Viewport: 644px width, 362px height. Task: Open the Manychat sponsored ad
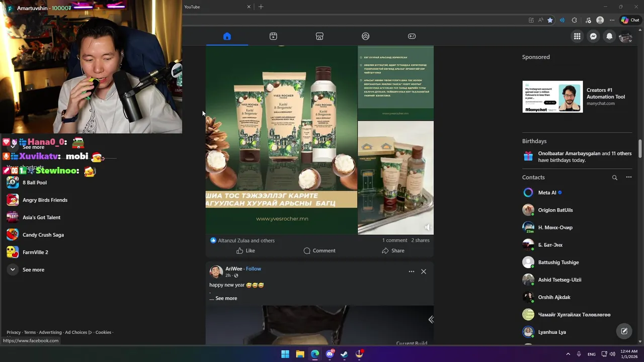577,97
